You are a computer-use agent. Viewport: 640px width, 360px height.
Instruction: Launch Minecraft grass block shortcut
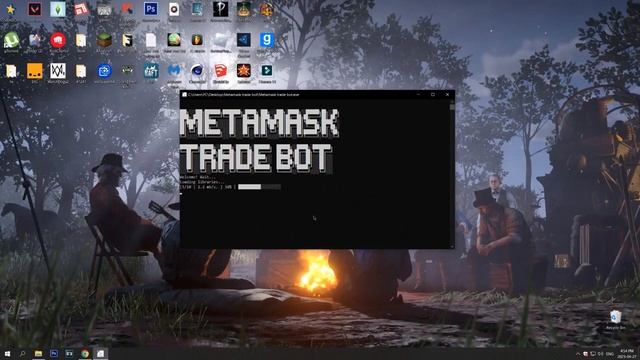[x=104, y=40]
